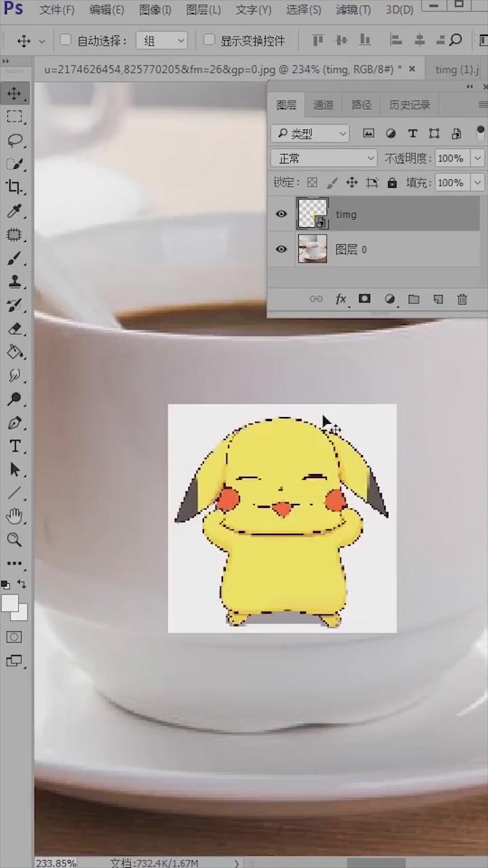Select the Rectangular Marquee tool

pos(15,117)
